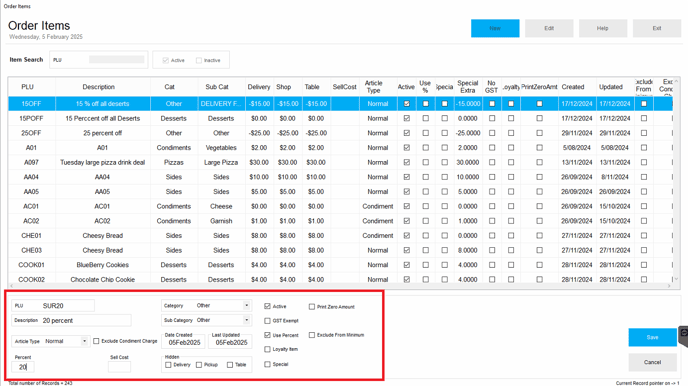Sort by the Updated column header
Viewport: 688px width, 386px height.
click(x=611, y=87)
